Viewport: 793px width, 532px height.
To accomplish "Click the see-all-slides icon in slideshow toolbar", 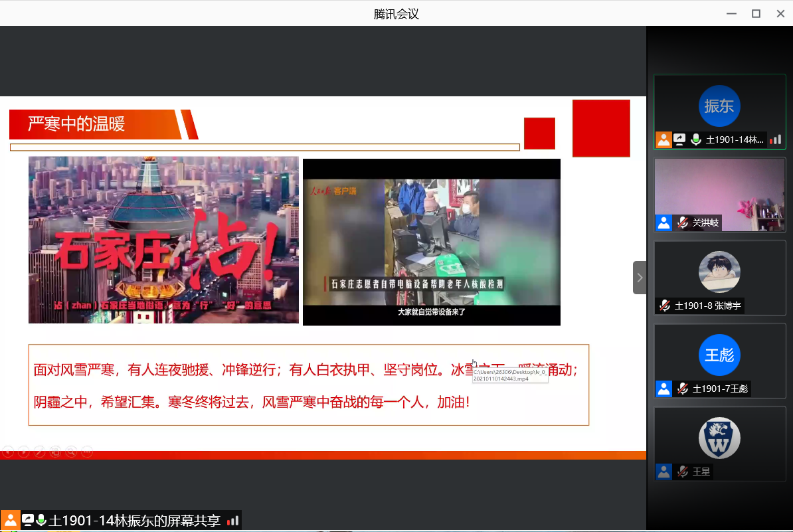I will click(56, 452).
